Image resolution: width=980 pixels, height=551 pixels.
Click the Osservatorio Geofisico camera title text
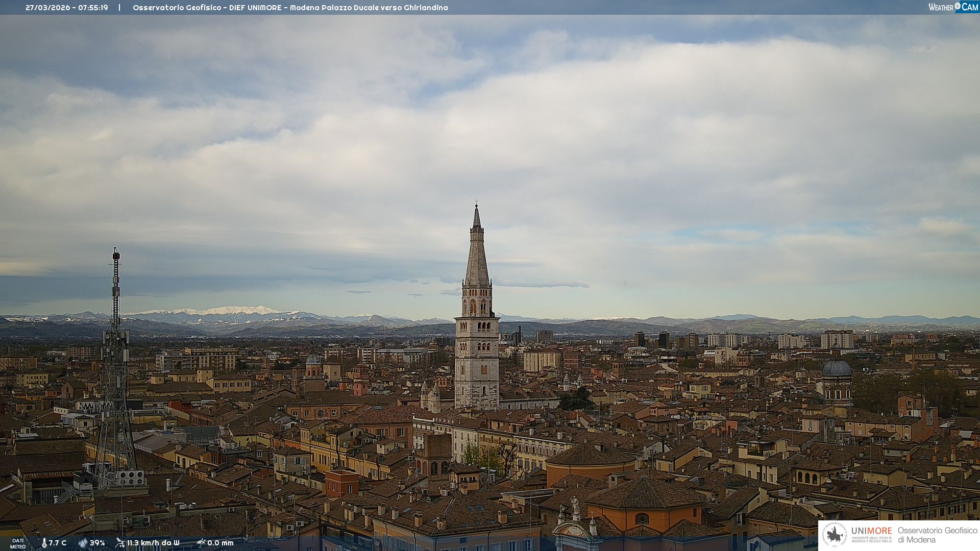click(290, 8)
